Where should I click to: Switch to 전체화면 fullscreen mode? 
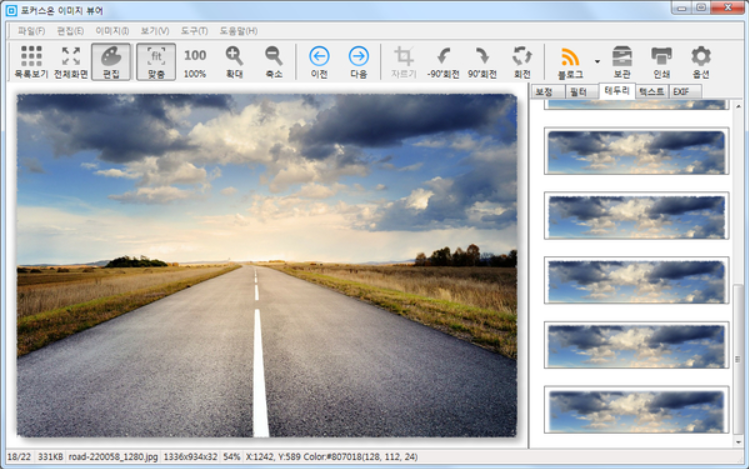pos(70,61)
